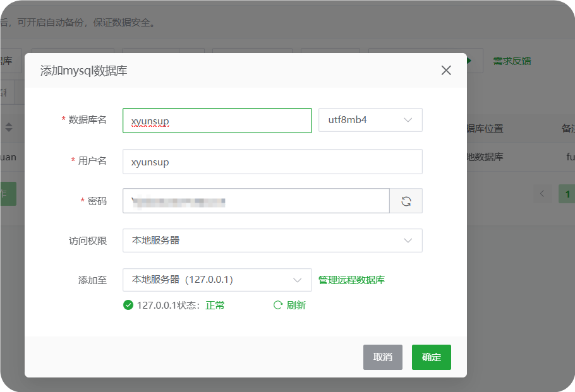Viewport: 575px width, 392px height.
Task: Open the 需求反馈 feedback link
Action: tap(512, 60)
